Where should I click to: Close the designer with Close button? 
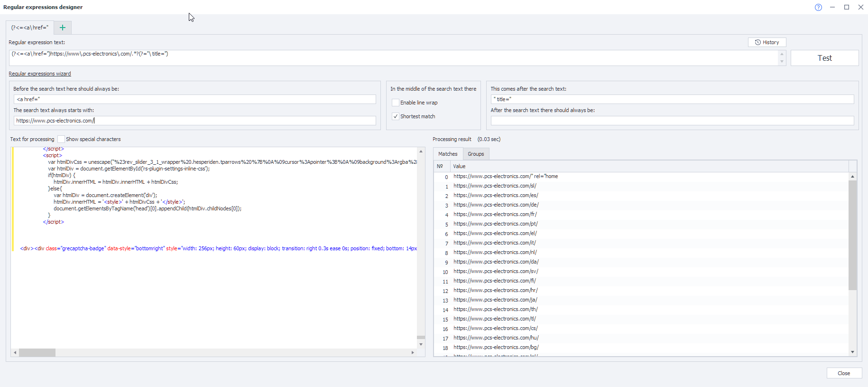point(844,373)
